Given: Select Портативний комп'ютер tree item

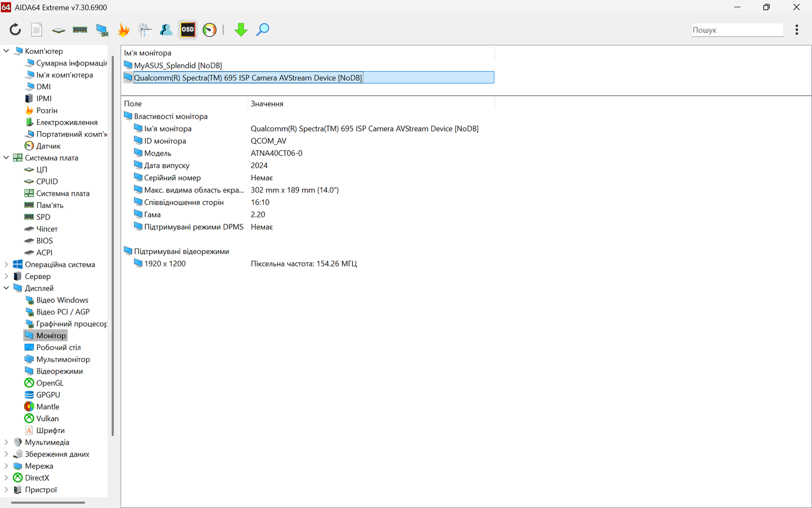Looking at the screenshot, I should (66, 134).
